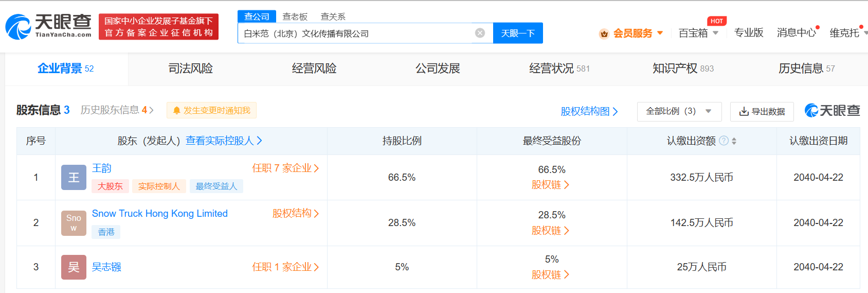Click the 发生变更时通知我 notification button
This screenshot has width=868, height=293.
pos(211,110)
